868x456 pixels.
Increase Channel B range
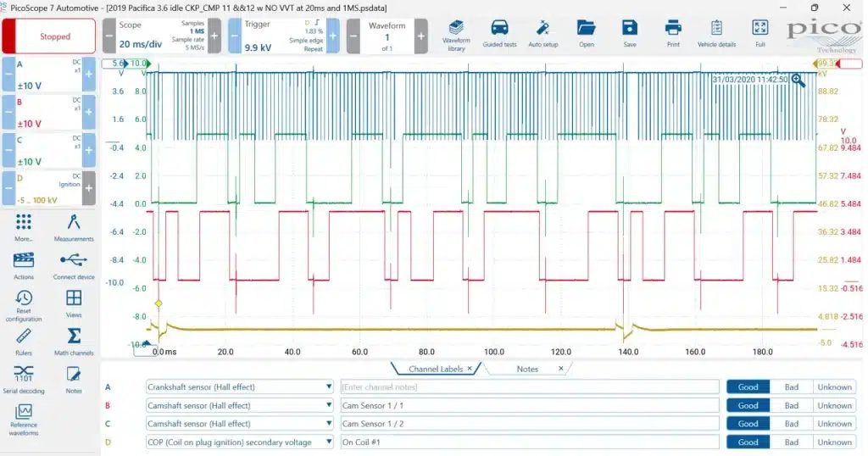88,112
